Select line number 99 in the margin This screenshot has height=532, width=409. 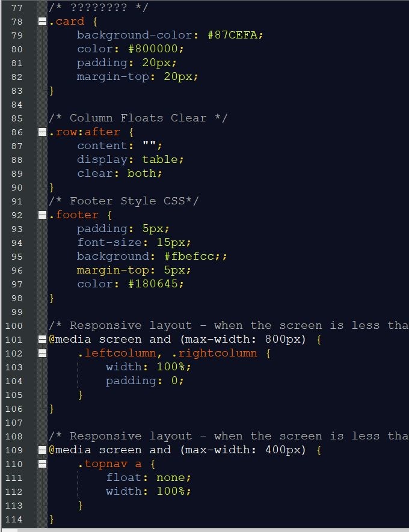pos(17,312)
